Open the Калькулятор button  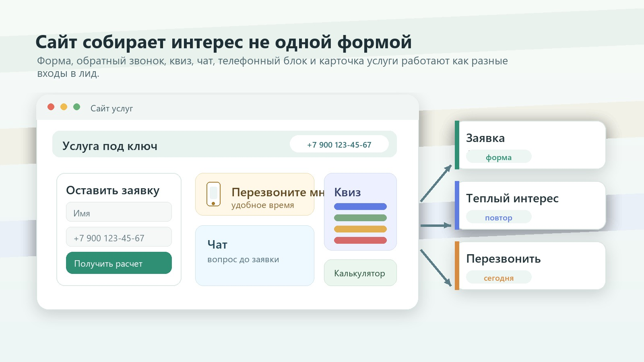pyautogui.click(x=360, y=273)
